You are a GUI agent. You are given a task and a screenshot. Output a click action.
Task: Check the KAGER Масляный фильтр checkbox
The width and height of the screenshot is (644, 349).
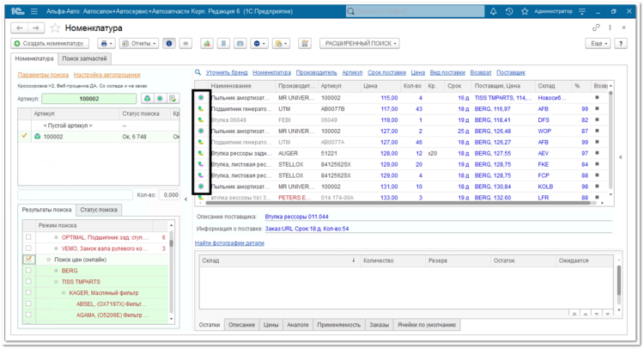28,292
